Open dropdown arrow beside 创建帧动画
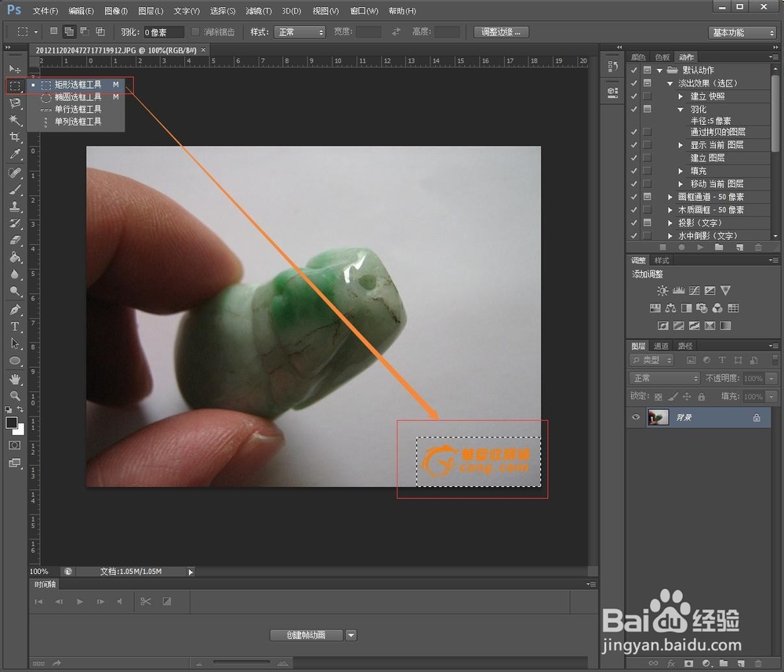784x672 pixels. pyautogui.click(x=351, y=635)
